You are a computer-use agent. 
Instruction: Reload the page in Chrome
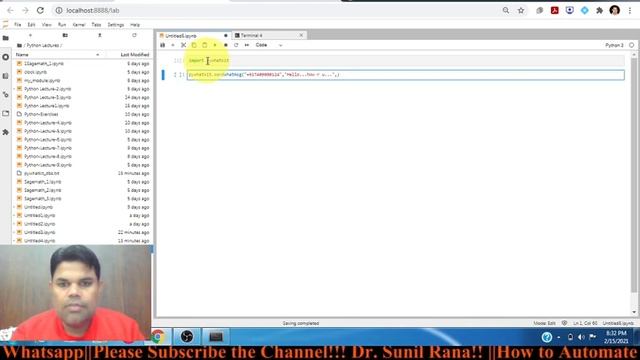point(40,10)
